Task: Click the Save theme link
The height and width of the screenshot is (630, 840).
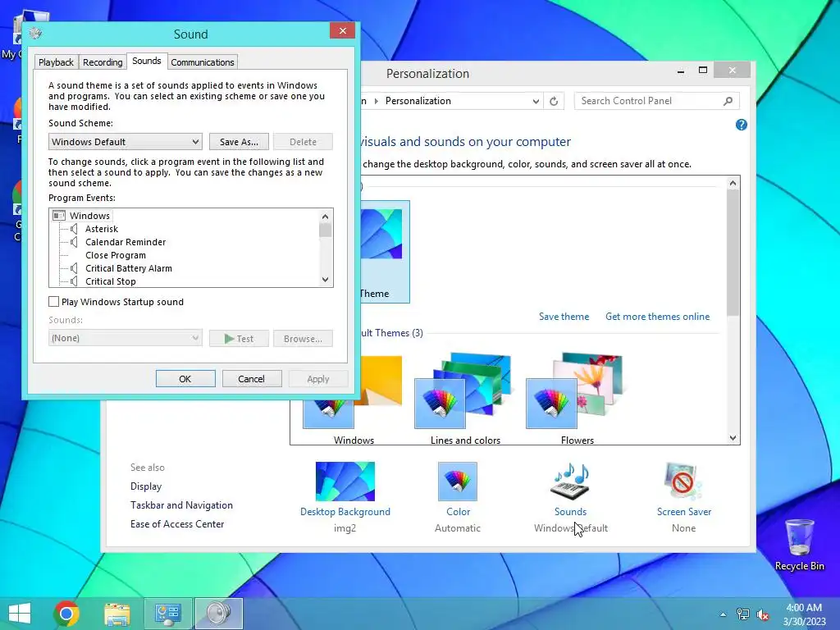Action: [x=564, y=317]
